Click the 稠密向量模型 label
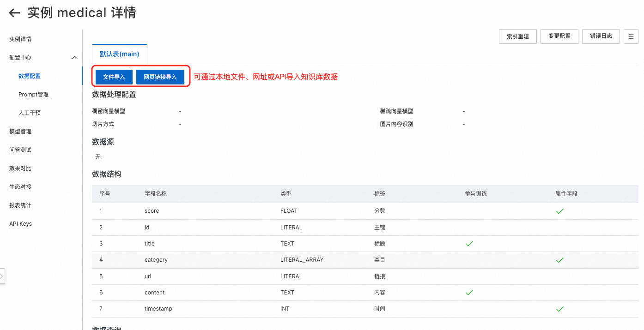Viewport: 644px width, 330px height. (x=109, y=111)
